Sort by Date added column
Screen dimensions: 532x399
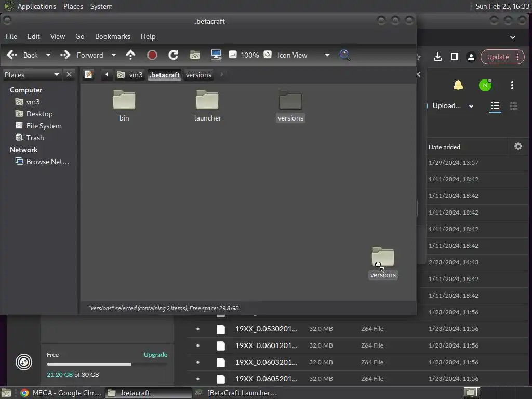tap(444, 147)
